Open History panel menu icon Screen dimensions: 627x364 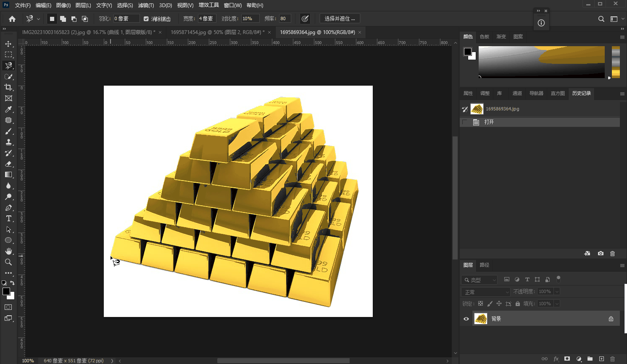pyautogui.click(x=622, y=94)
